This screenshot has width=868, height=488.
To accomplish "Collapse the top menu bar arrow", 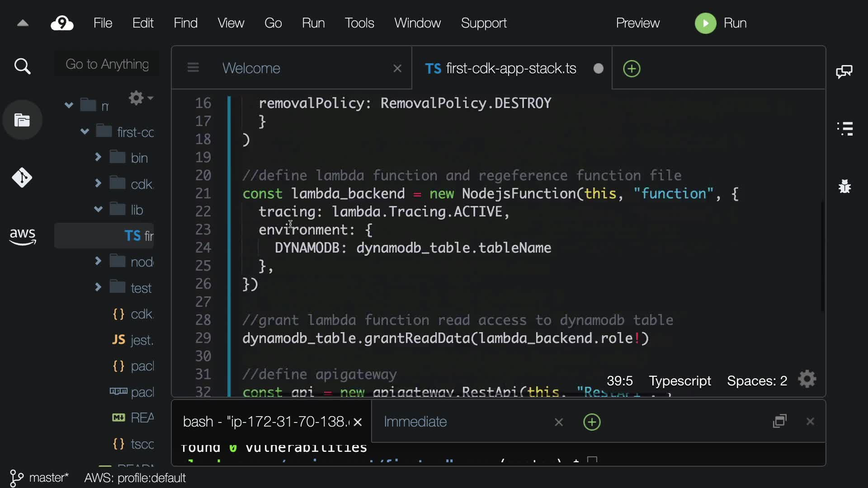I will tap(23, 23).
